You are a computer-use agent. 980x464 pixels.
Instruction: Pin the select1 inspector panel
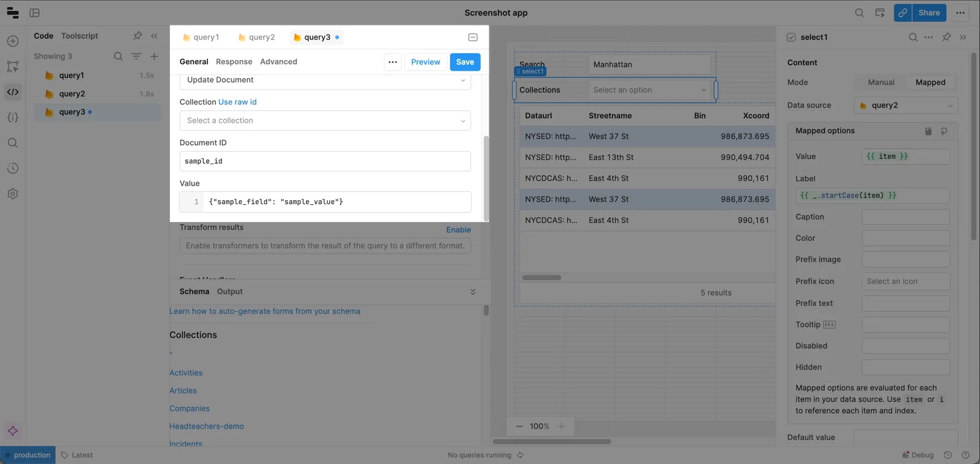click(x=947, y=37)
